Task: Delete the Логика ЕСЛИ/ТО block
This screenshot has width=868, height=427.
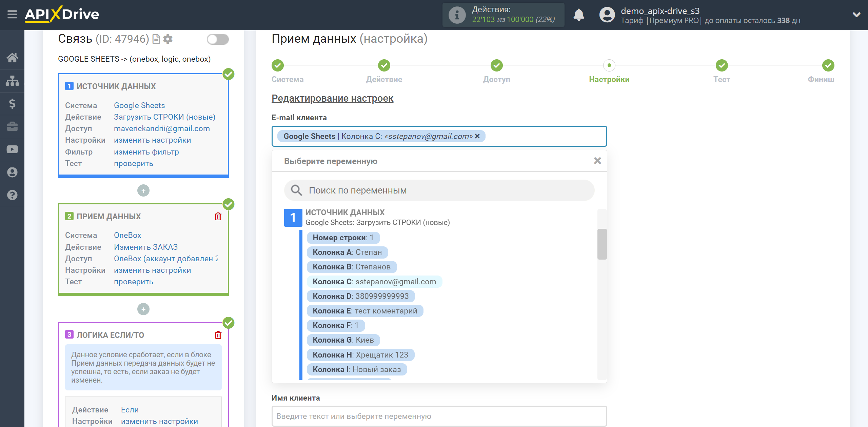Action: pos(218,335)
